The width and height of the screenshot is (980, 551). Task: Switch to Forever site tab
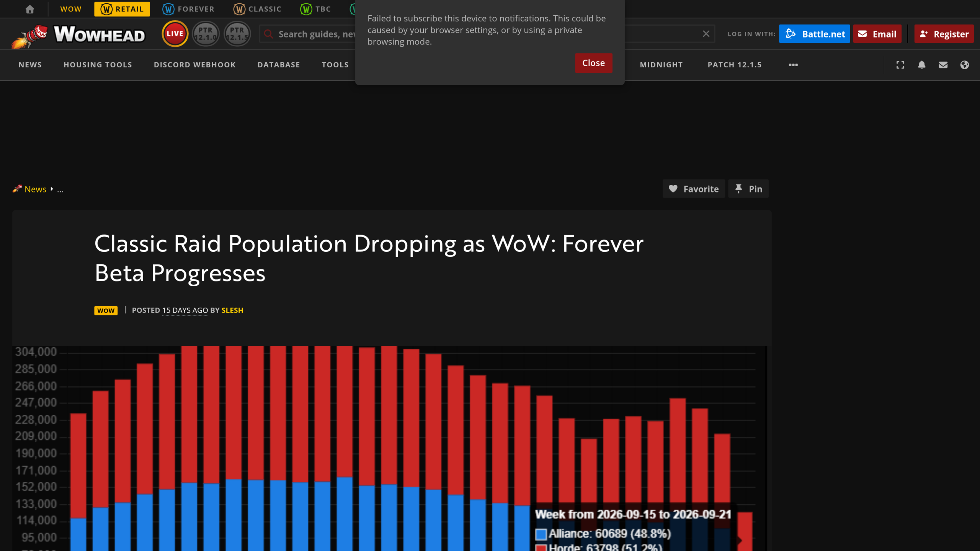tap(188, 9)
